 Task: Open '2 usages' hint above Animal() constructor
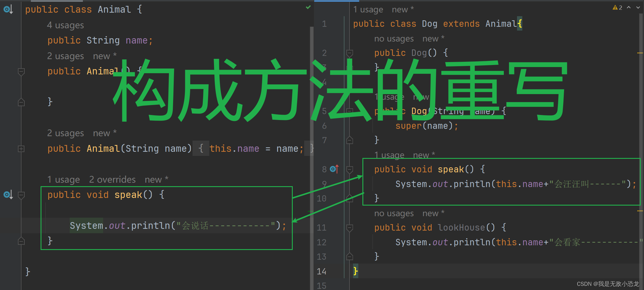66,56
